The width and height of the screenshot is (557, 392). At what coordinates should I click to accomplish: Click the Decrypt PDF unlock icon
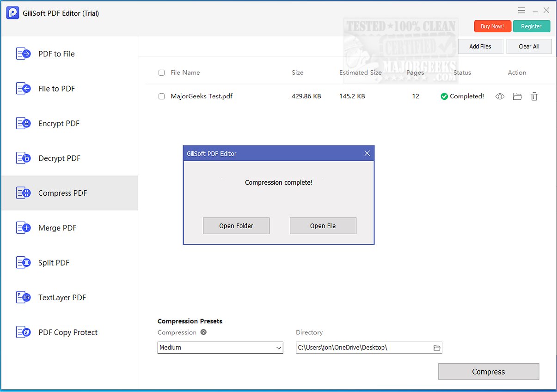[x=23, y=158]
